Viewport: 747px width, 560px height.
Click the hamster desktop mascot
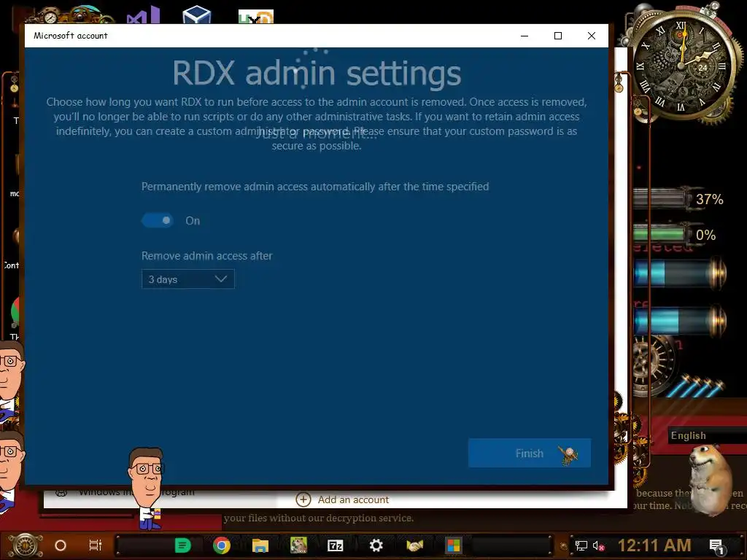pyautogui.click(x=709, y=480)
